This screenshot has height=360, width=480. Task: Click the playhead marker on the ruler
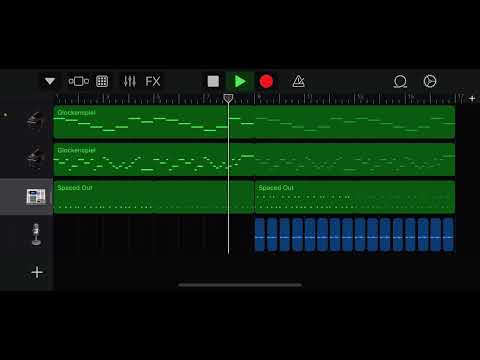click(228, 98)
